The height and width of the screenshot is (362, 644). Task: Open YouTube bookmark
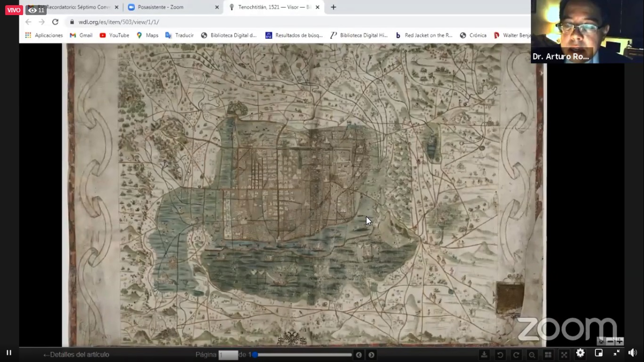click(114, 35)
